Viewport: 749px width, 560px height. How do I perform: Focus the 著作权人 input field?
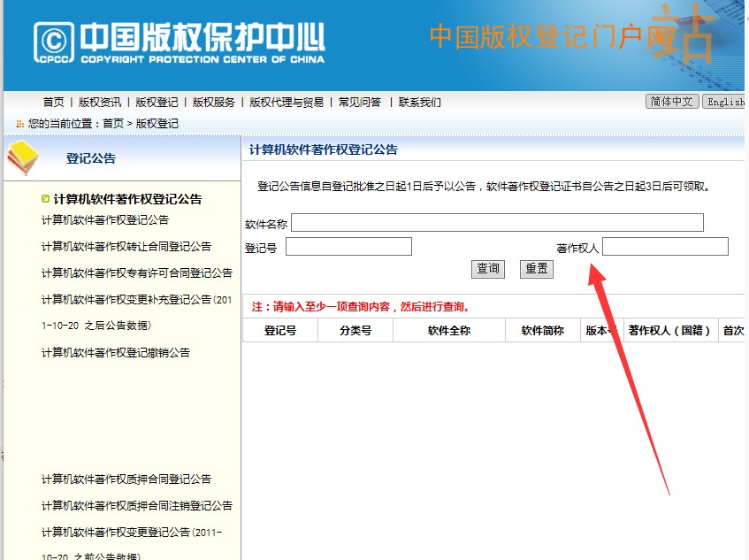coord(665,247)
